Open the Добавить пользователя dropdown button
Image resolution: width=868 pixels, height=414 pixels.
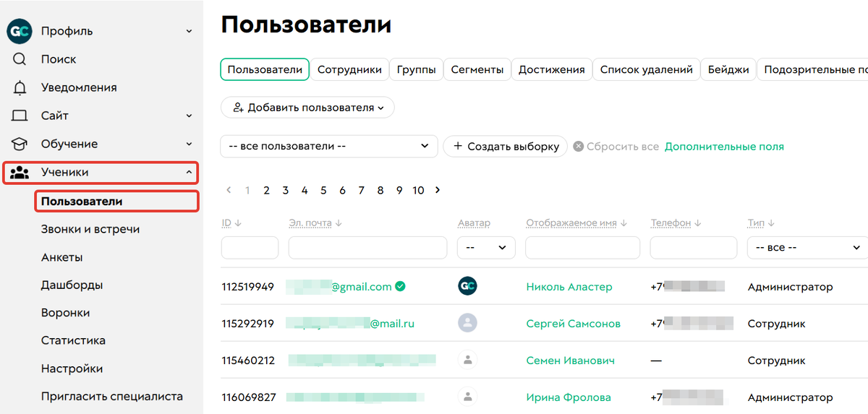click(307, 108)
